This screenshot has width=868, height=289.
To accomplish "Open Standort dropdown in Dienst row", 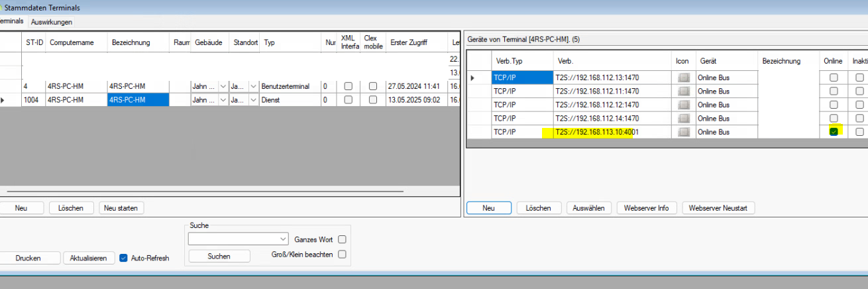I will click(252, 100).
